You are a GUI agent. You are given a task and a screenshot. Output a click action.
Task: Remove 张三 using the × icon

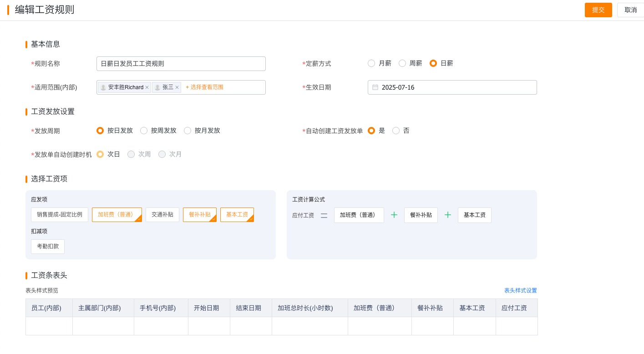pos(177,87)
